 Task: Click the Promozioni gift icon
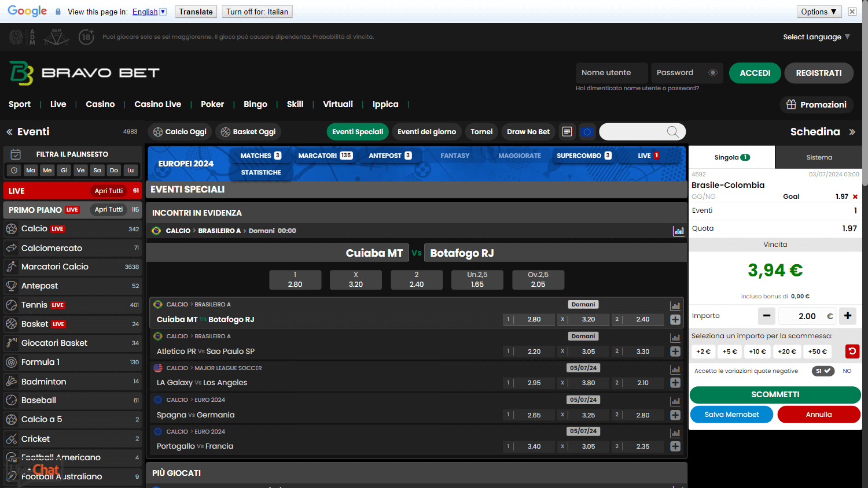pyautogui.click(x=791, y=105)
